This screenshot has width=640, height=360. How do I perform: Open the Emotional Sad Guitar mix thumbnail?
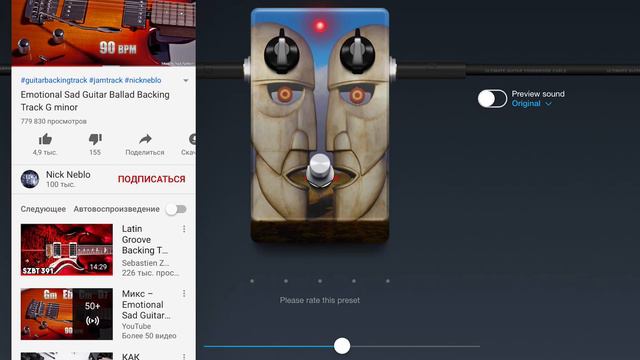click(x=67, y=314)
